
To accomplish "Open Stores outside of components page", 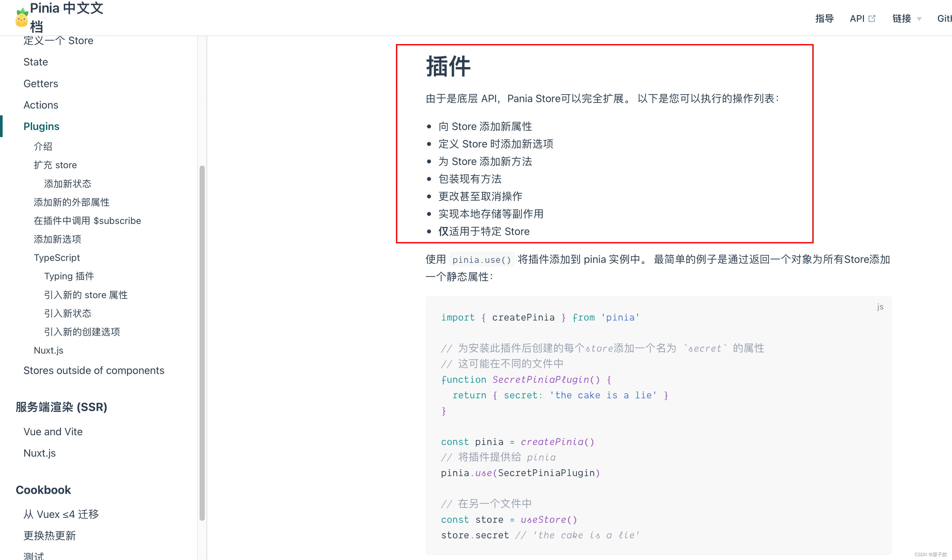I will [94, 370].
